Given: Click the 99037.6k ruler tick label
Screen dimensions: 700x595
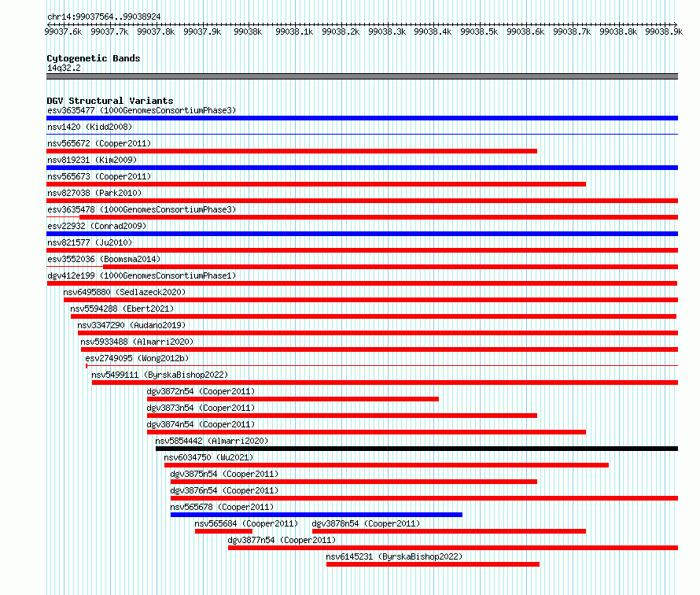Looking at the screenshot, I should click(x=63, y=31).
